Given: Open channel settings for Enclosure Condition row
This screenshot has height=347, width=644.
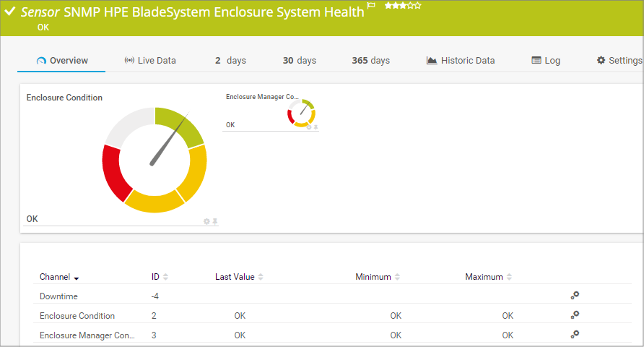Looking at the screenshot, I should [575, 315].
